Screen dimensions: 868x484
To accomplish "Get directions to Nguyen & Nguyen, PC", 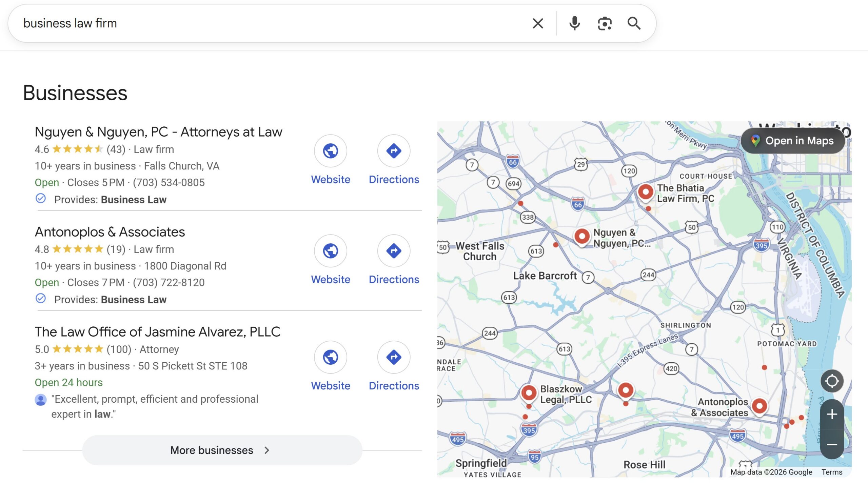I will [x=394, y=151].
